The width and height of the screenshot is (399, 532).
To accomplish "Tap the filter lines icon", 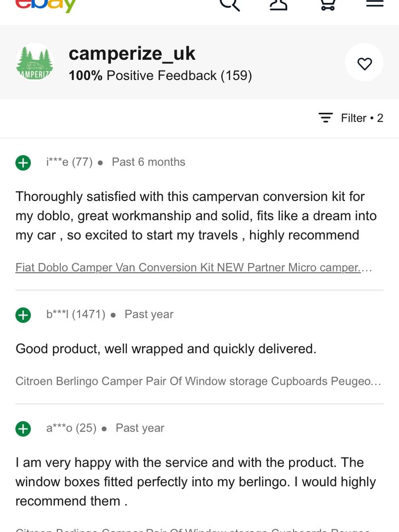I will point(325,118).
